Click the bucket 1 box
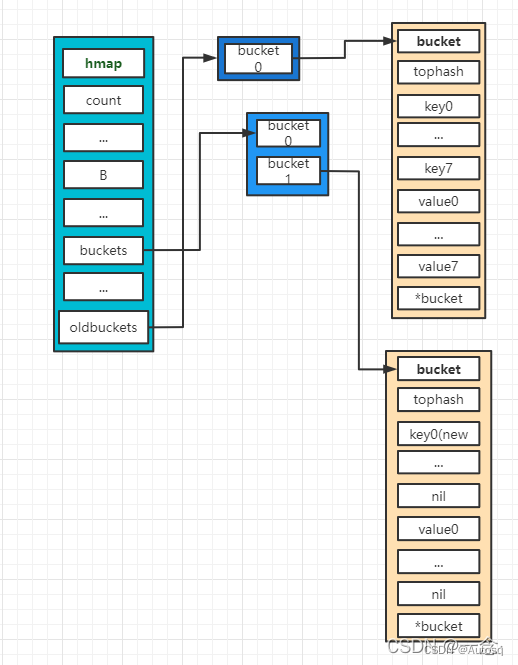 288,170
